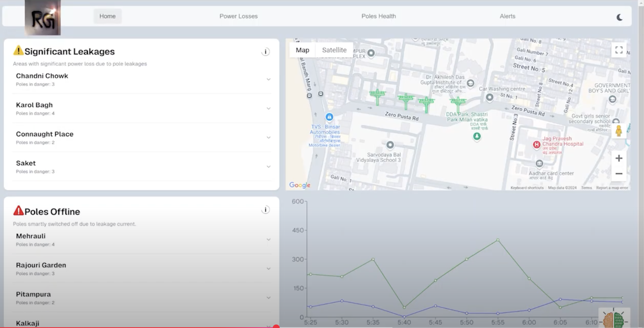Expand the Chandni Chowk leakage entry
This screenshot has height=328, width=644.
tap(268, 79)
